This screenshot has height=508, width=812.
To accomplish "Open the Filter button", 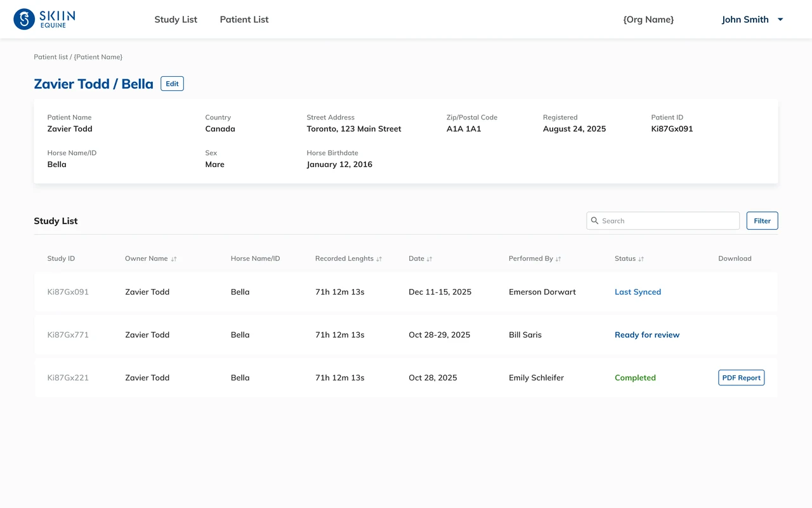I will pyautogui.click(x=762, y=221).
